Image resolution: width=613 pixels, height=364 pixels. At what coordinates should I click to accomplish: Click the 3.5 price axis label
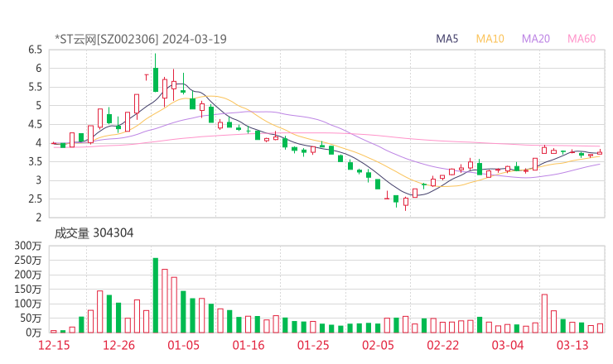(x=35, y=161)
